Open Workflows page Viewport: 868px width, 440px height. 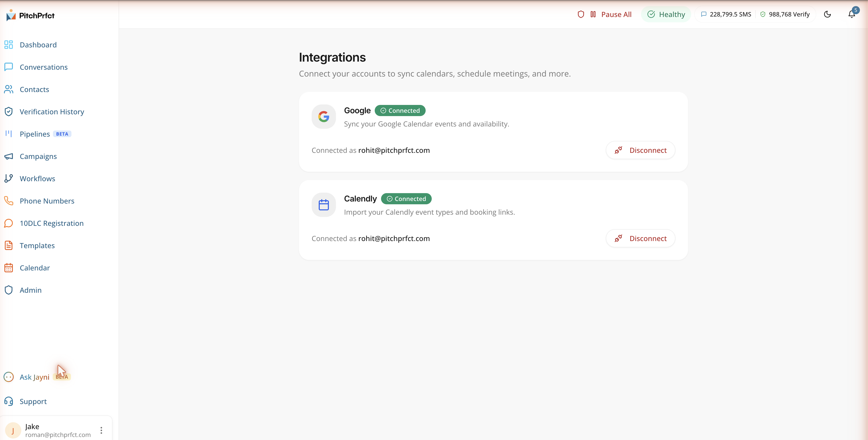pyautogui.click(x=37, y=179)
